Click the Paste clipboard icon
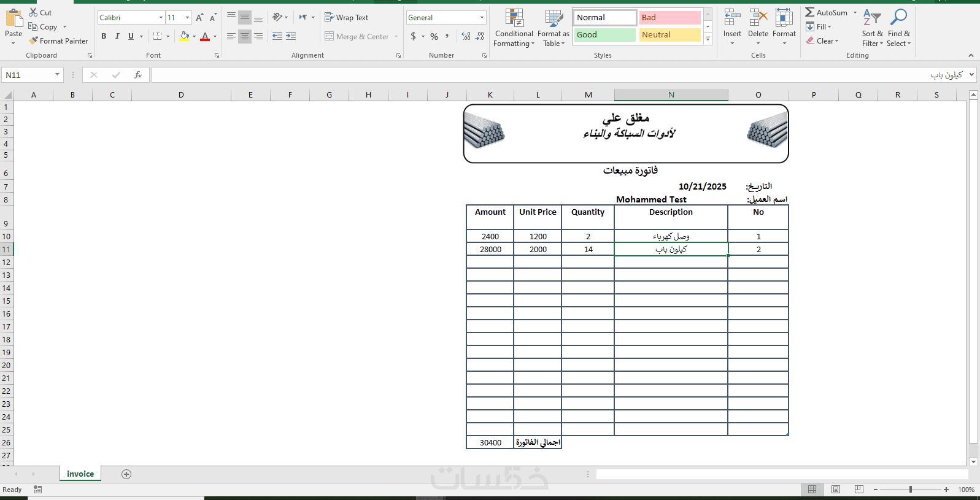 pyautogui.click(x=14, y=18)
